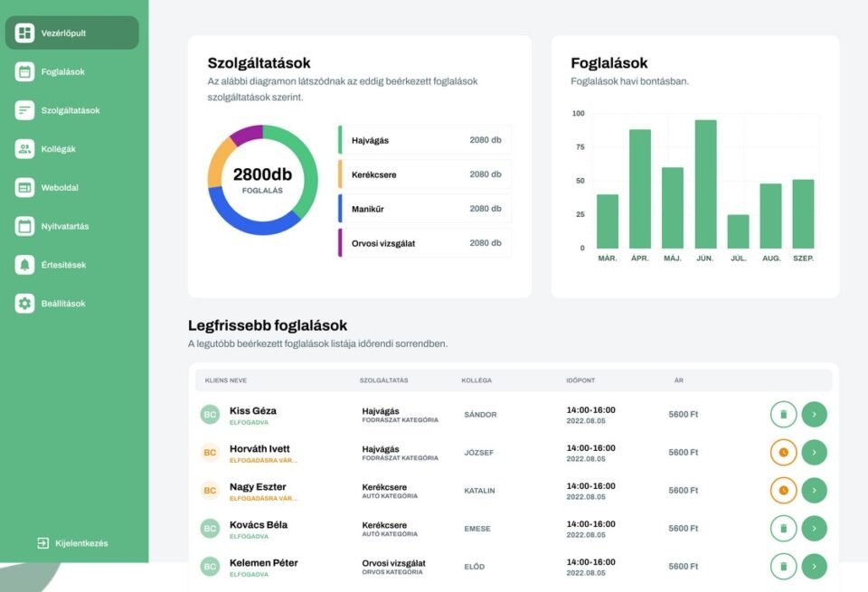Viewport: 868px width, 592px height.
Task: Open the Beállítások gear icon
Action: pyautogui.click(x=24, y=304)
